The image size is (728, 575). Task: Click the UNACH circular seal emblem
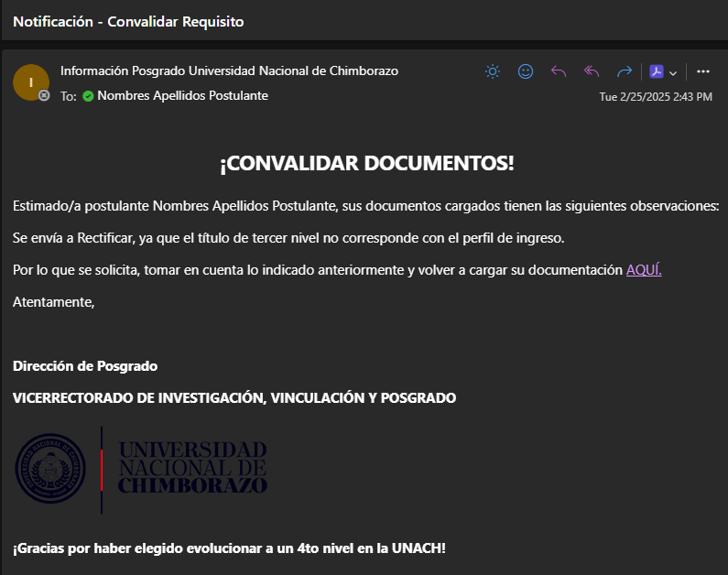coord(50,468)
